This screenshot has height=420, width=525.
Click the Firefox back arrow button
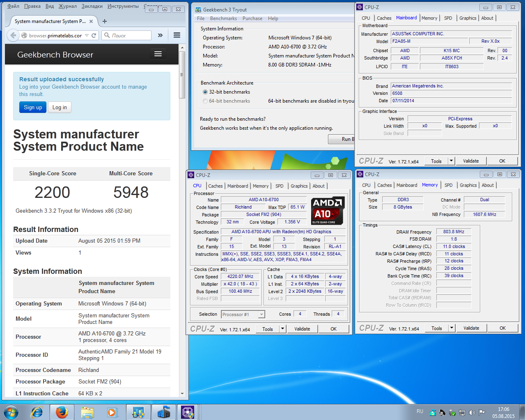coord(13,35)
